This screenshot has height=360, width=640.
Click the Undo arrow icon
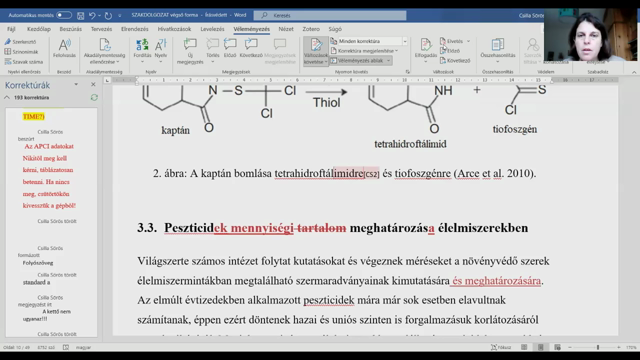click(x=92, y=16)
